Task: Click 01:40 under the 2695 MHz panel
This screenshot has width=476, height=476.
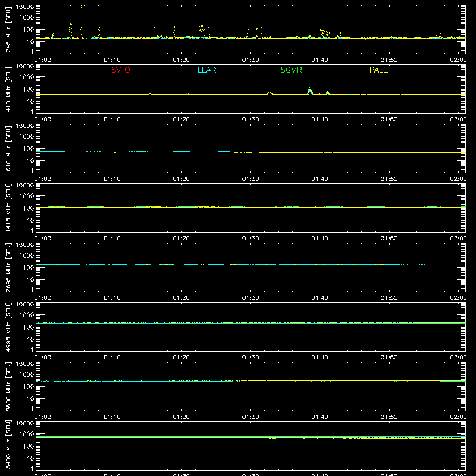Action: [x=320, y=298]
